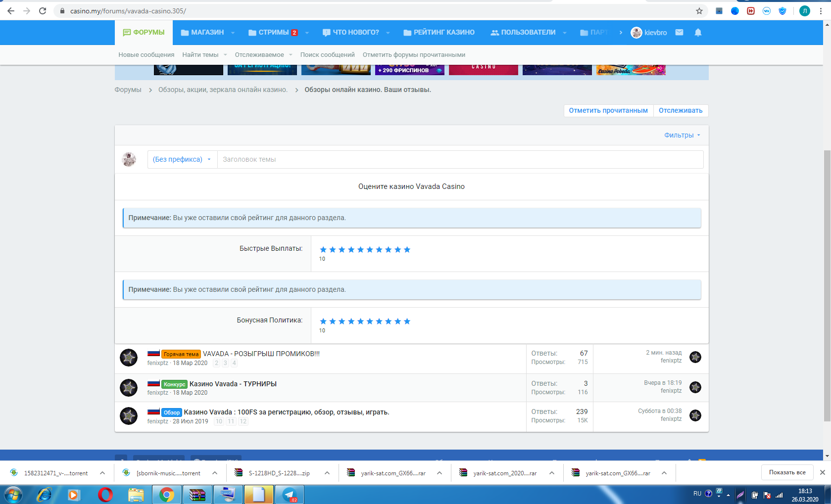Open Chrome profile avatar "Л"

click(x=805, y=11)
